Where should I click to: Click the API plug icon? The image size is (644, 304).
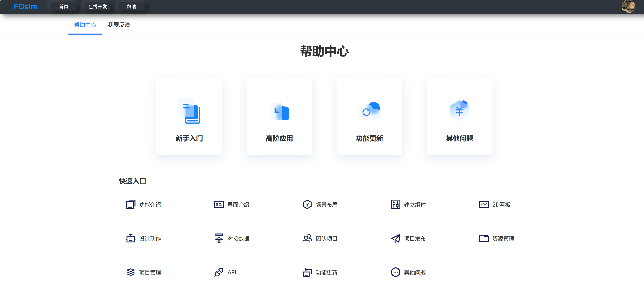[x=219, y=272]
